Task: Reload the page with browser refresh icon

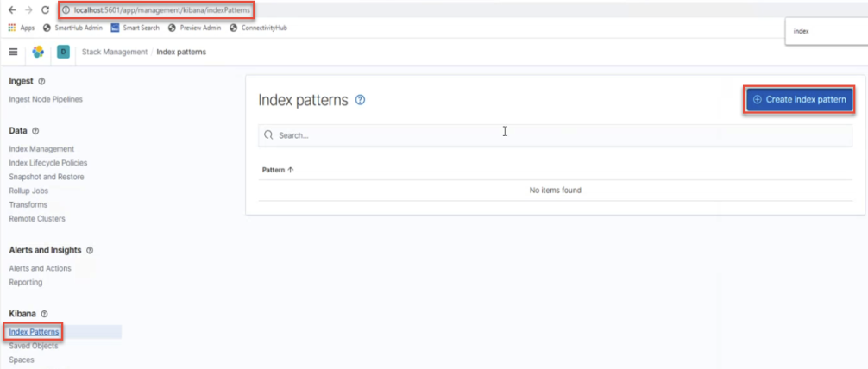Action: [45, 9]
